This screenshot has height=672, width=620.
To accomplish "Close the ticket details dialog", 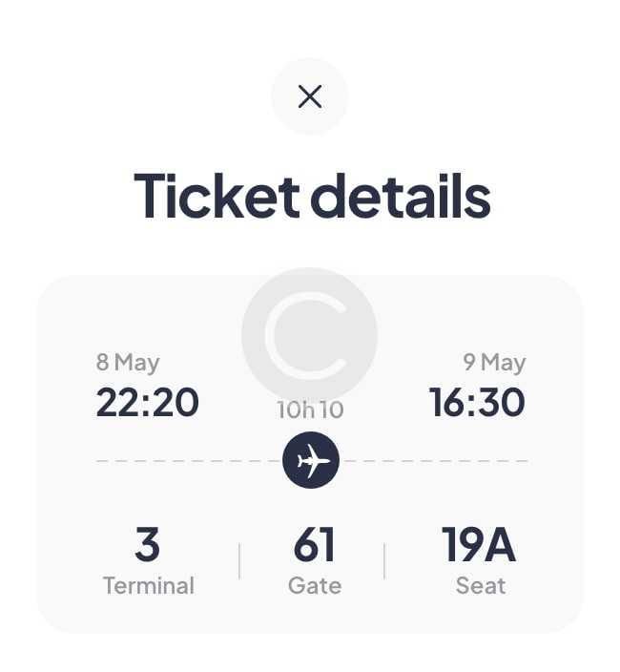I will (x=310, y=96).
